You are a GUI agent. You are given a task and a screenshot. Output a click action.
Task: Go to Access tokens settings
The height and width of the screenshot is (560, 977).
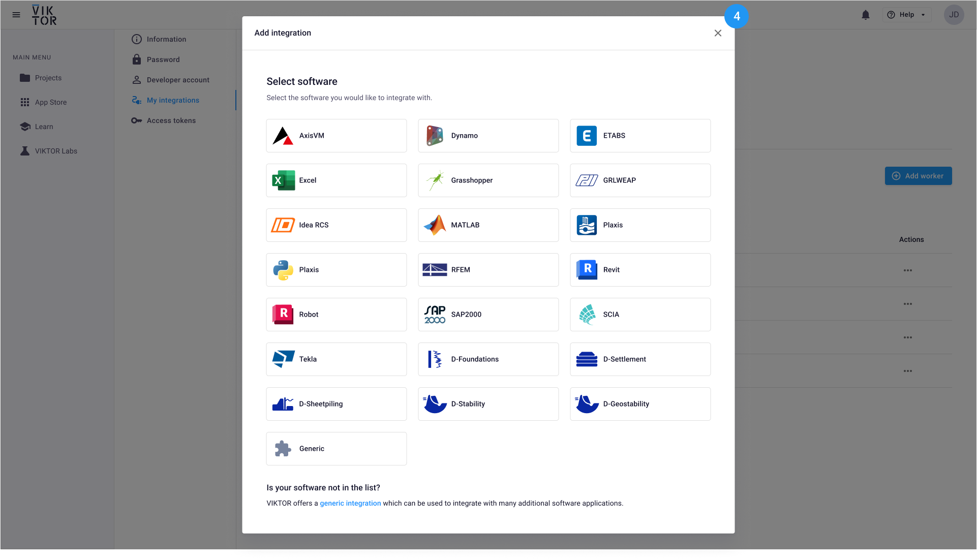tap(171, 120)
